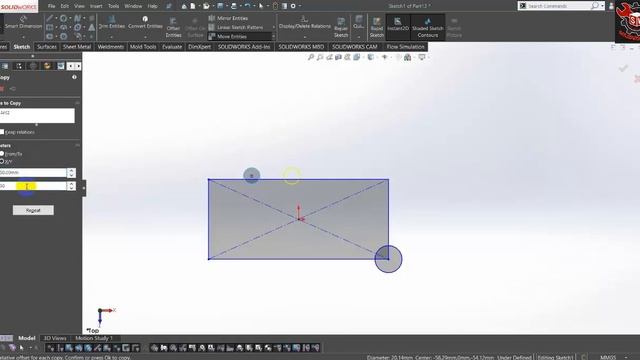This screenshot has width=640, height=360.
Task: Click the New document icon
Action: [x=193, y=6]
